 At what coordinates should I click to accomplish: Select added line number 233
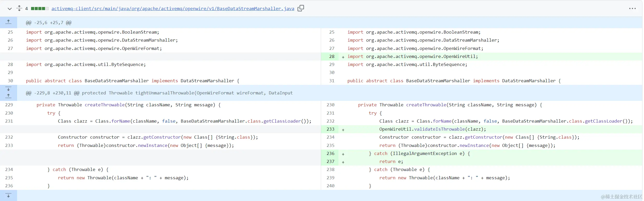click(x=330, y=129)
